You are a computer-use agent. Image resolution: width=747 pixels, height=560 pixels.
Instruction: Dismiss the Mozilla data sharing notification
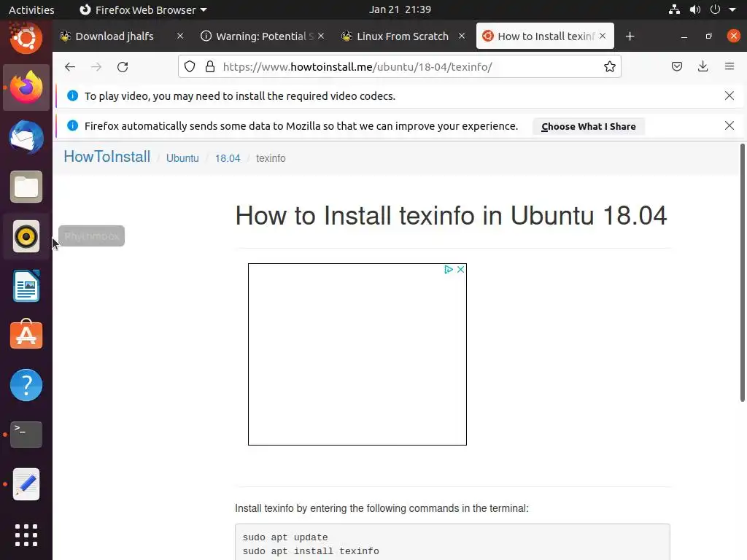pos(729,125)
